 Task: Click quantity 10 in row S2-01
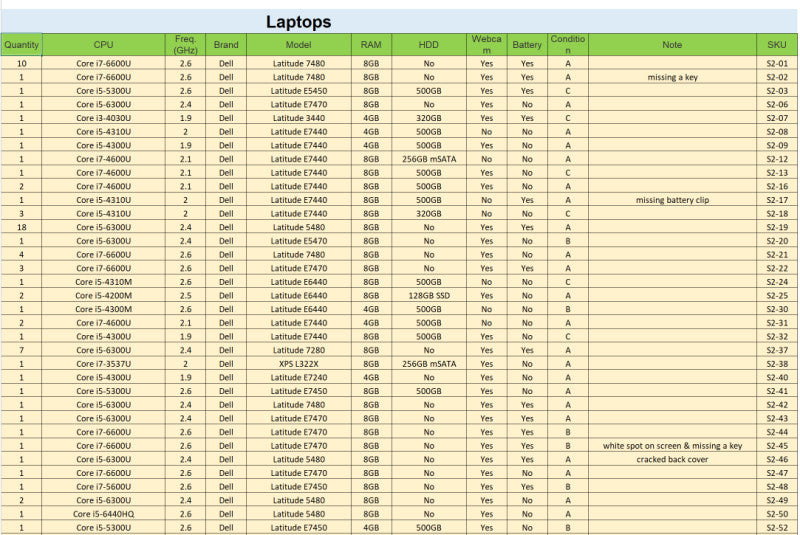coord(21,64)
